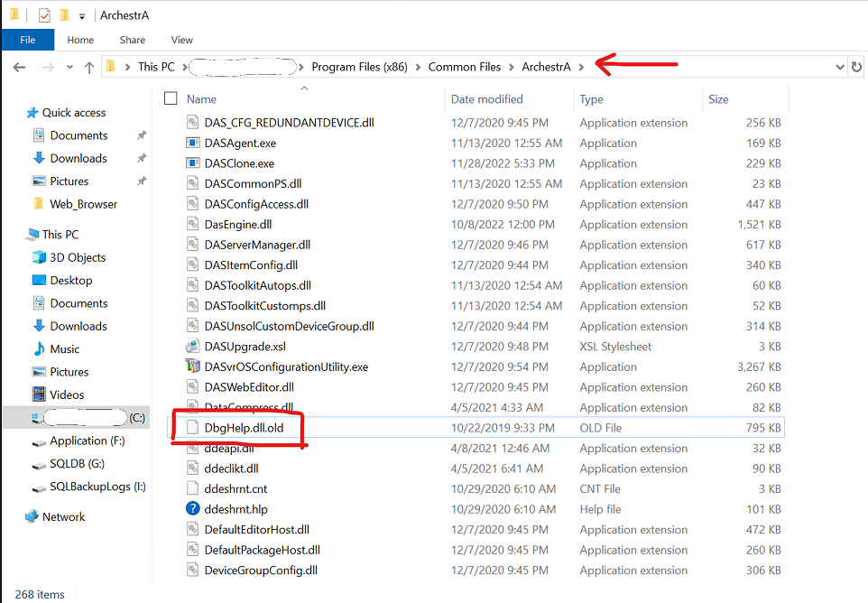Click the SQLDB (G:) drive icon
The height and width of the screenshot is (603, 868).
point(40,465)
